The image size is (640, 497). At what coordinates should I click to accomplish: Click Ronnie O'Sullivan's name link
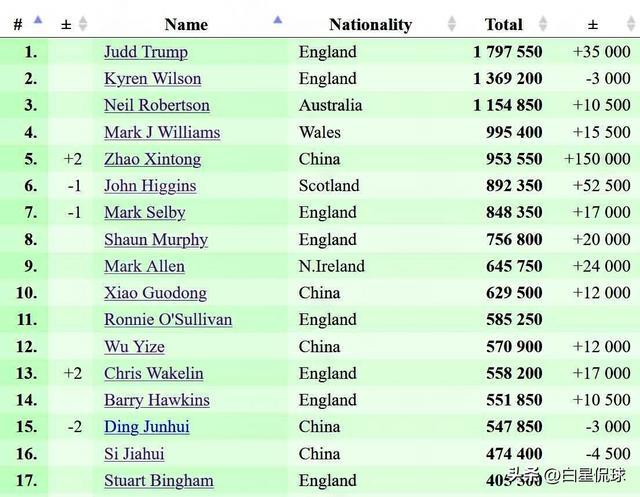[x=168, y=320]
